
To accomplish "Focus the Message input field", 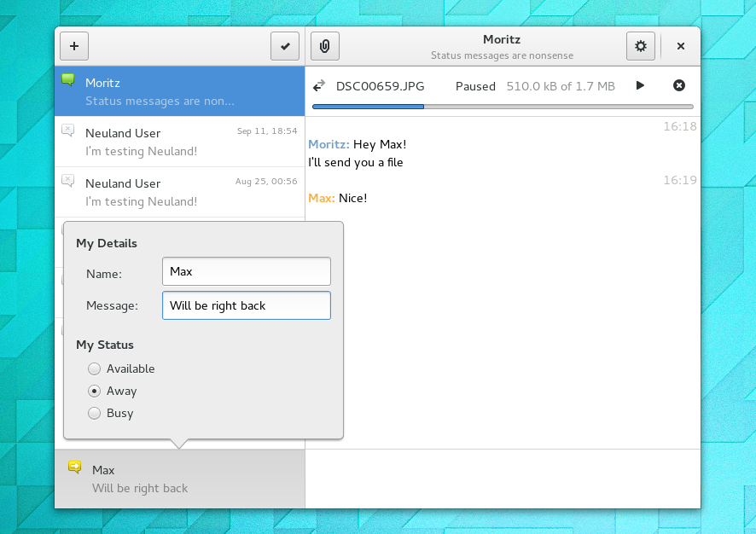I will (247, 305).
